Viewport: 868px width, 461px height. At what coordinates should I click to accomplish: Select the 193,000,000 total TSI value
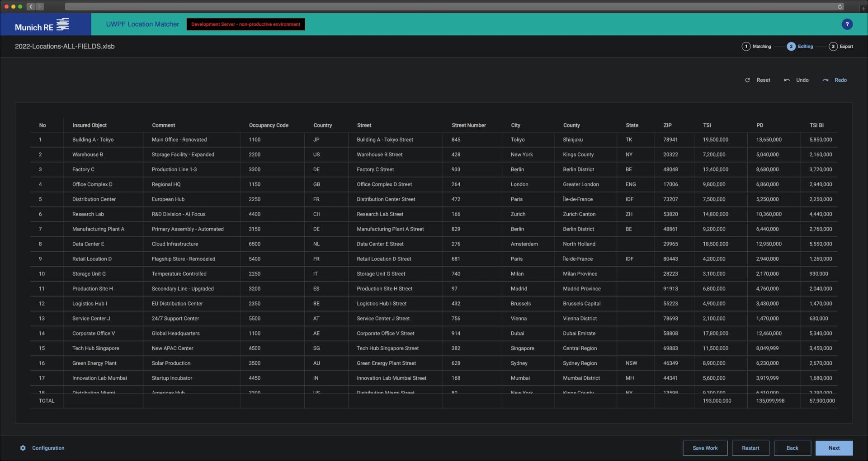tap(717, 401)
